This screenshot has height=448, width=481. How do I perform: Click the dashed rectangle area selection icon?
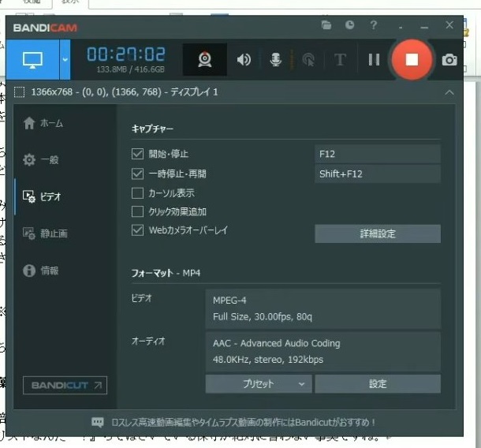click(20, 92)
